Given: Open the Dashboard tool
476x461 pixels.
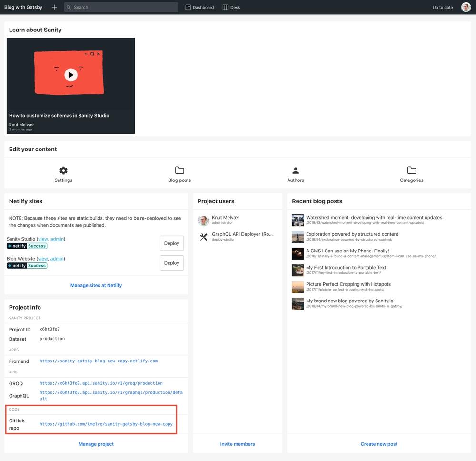Looking at the screenshot, I should point(199,7).
